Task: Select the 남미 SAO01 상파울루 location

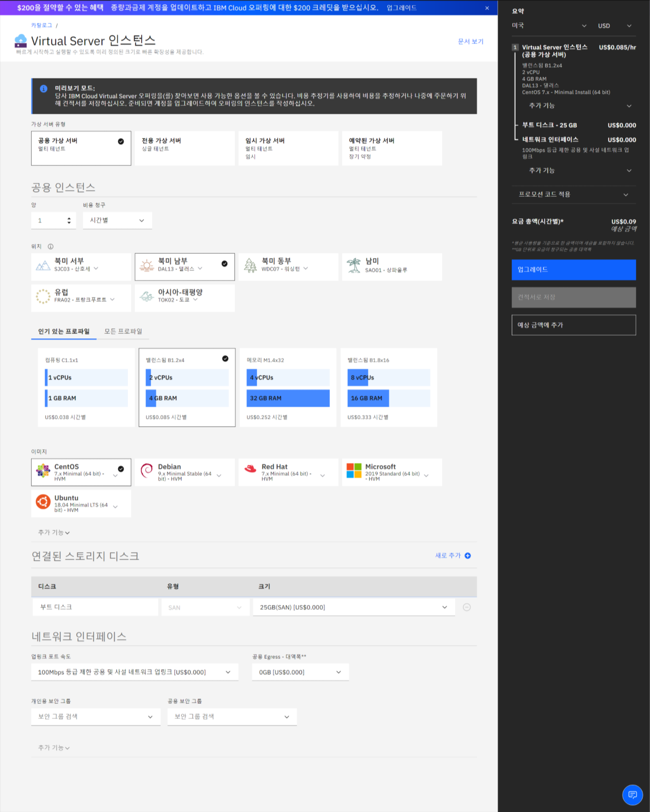Action: coord(392,267)
